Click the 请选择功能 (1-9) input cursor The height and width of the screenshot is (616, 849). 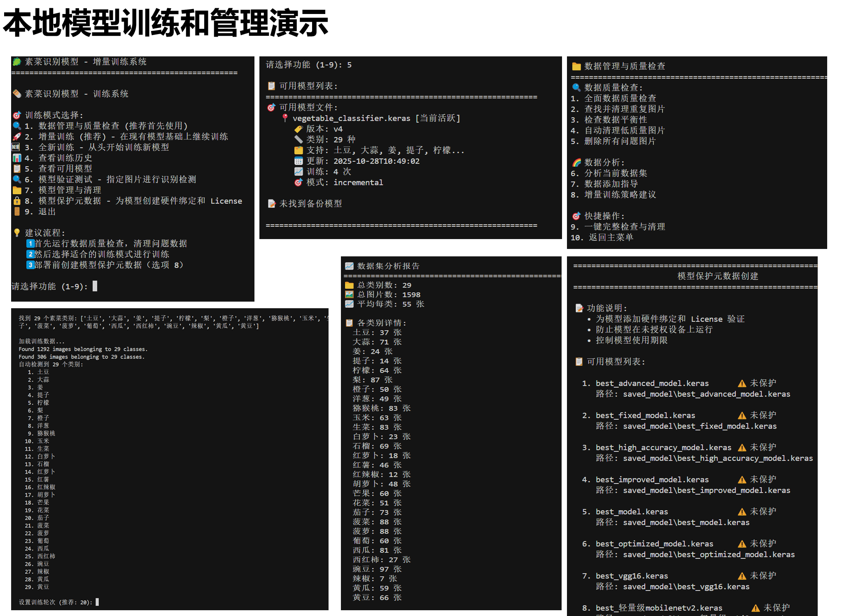(95, 286)
